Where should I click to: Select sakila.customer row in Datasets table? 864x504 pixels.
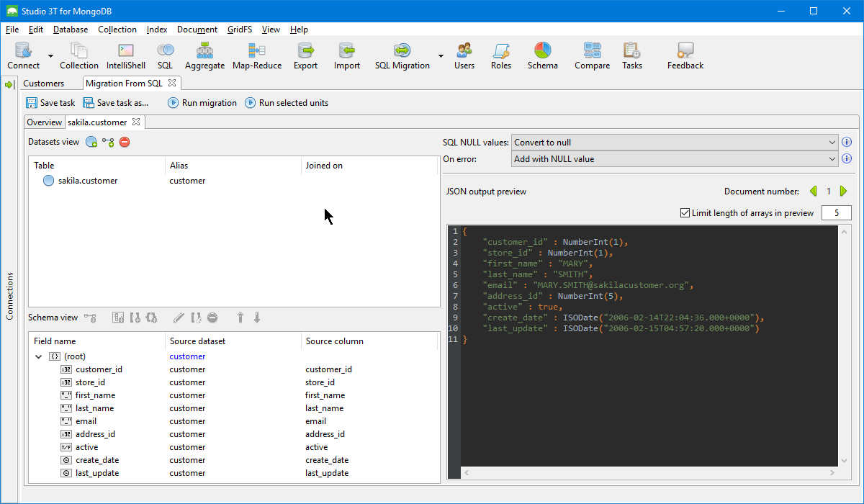coord(234,181)
